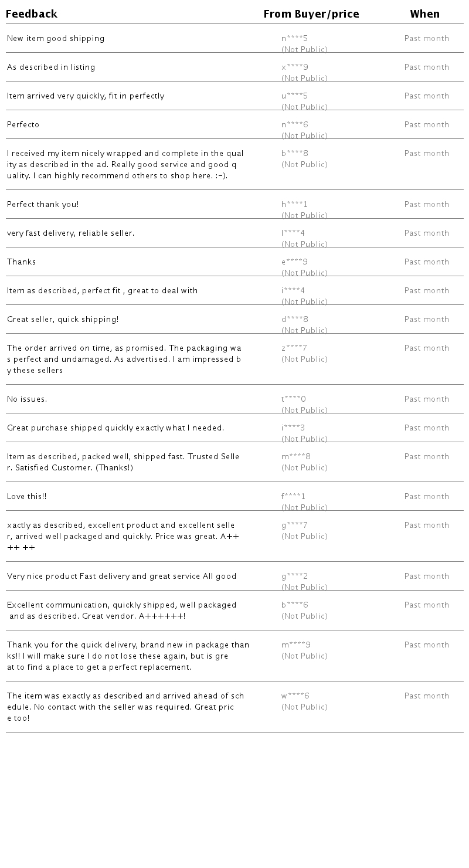
Task: Open buyer g****7 profile
Action: [294, 525]
